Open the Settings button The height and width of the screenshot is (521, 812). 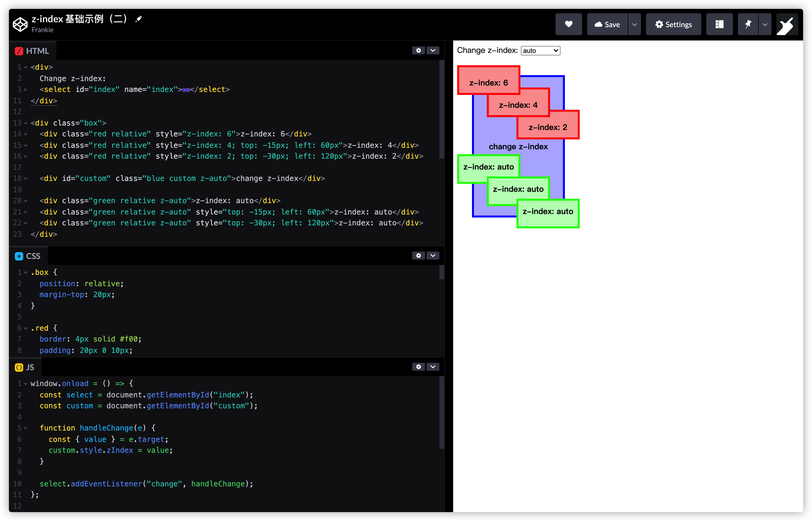point(673,24)
